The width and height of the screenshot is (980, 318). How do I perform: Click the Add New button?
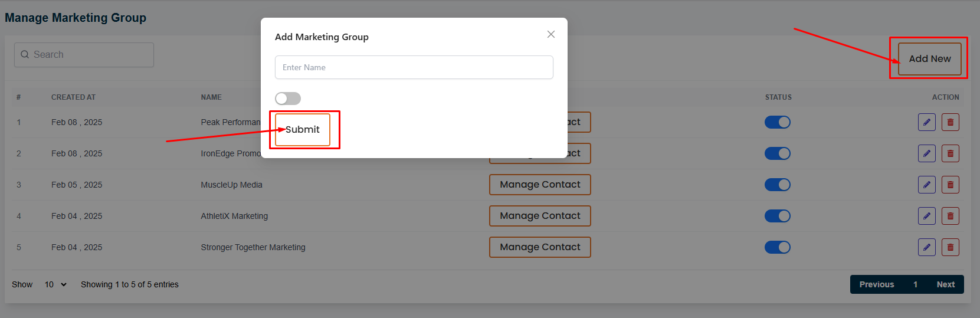coord(929,58)
